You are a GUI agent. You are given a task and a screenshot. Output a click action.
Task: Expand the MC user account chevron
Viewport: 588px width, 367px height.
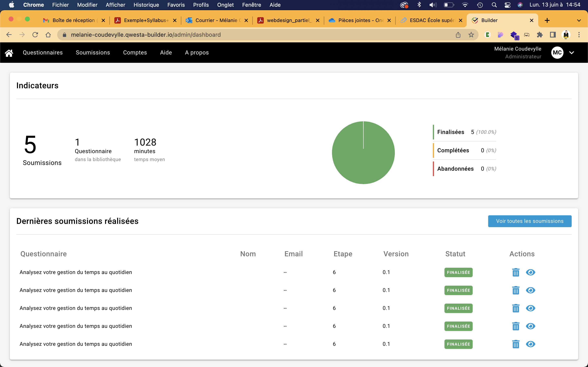click(x=571, y=53)
